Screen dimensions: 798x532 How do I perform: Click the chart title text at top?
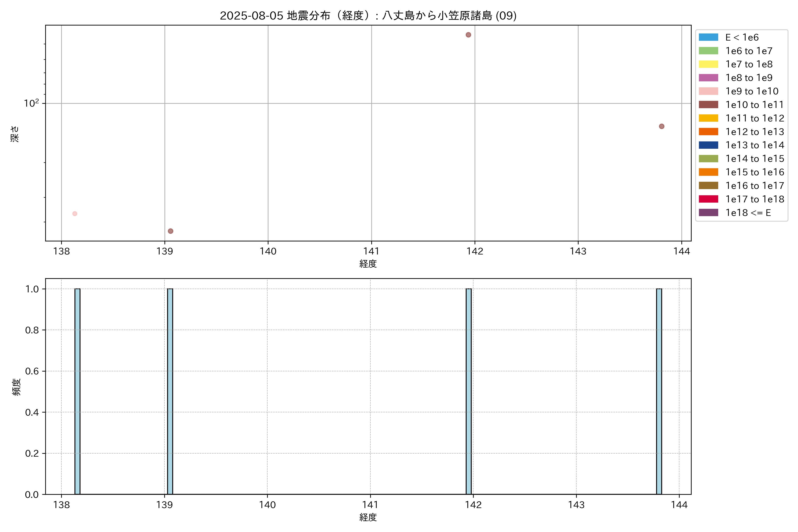pyautogui.click(x=368, y=16)
